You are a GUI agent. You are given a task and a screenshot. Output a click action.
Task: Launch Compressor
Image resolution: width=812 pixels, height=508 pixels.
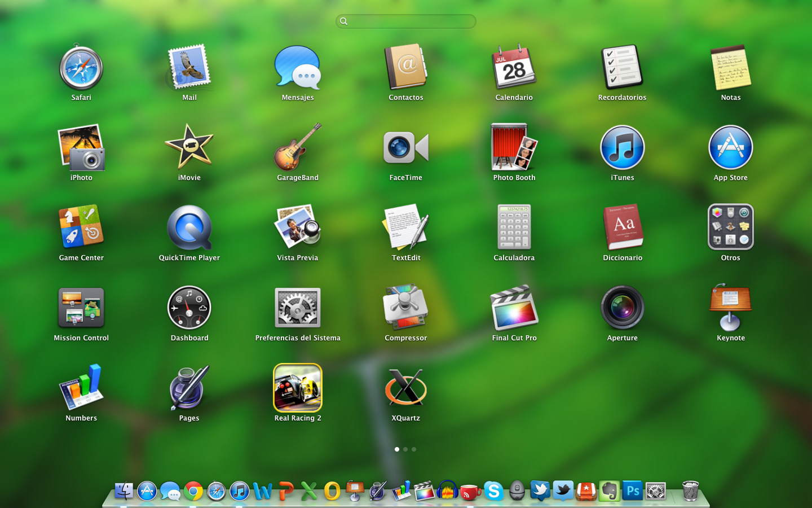pos(405,308)
